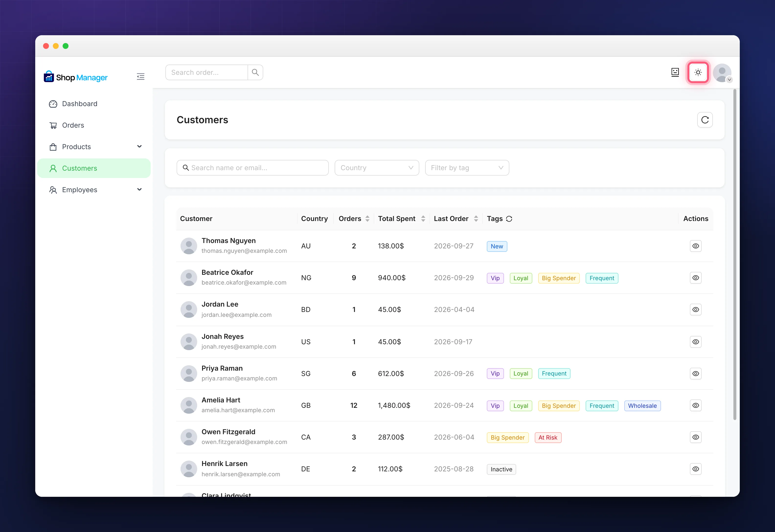775x532 pixels.
Task: View Thomas Nguyen details eye icon
Action: [695, 246]
